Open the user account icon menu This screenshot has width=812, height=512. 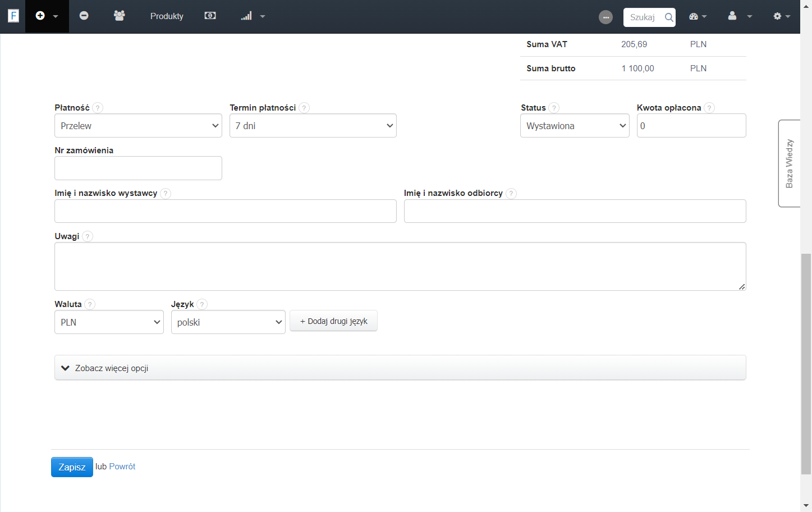(740, 16)
